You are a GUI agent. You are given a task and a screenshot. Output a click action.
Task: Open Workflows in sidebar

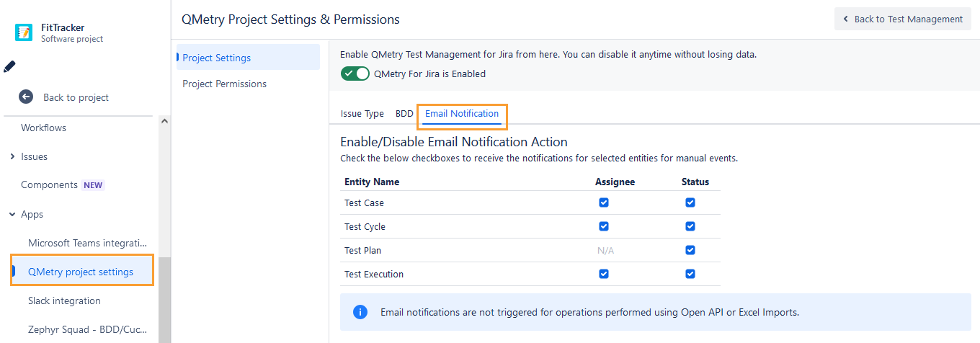[x=43, y=128]
